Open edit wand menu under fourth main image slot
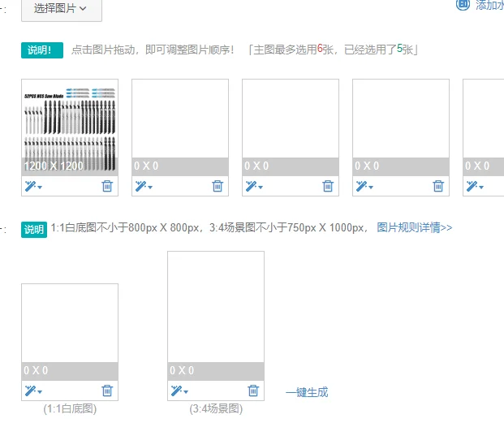Image resolution: width=504 pixels, height=423 pixels. click(364, 186)
